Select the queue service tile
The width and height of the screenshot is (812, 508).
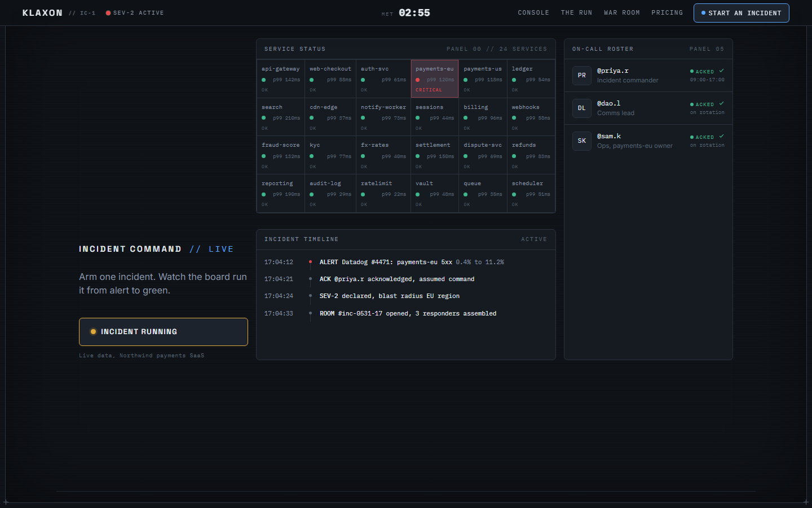click(483, 193)
